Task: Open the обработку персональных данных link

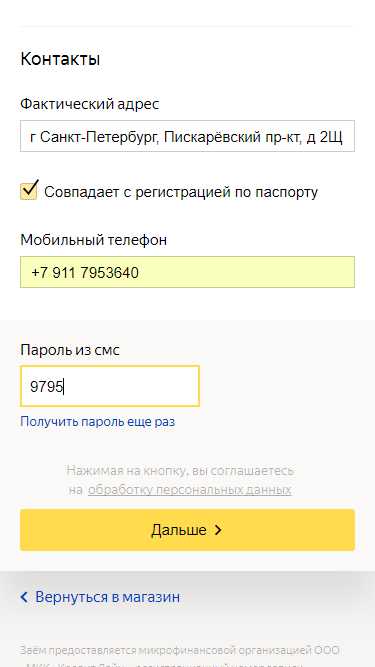Action: 190,490
